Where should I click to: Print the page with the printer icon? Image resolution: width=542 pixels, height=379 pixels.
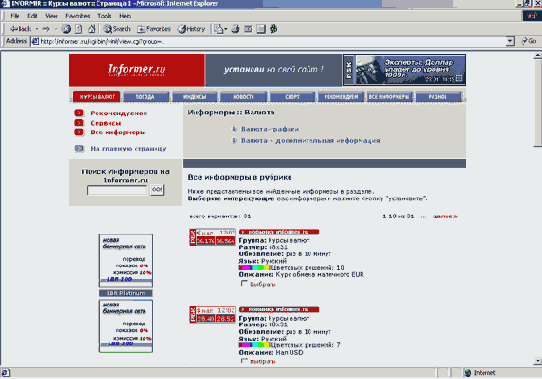[x=235, y=29]
